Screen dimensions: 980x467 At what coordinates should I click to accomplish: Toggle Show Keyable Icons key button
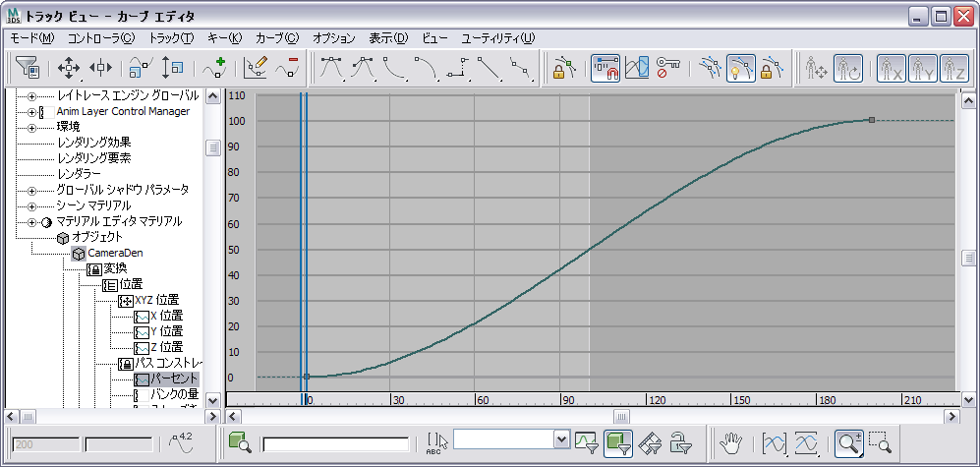(x=668, y=68)
